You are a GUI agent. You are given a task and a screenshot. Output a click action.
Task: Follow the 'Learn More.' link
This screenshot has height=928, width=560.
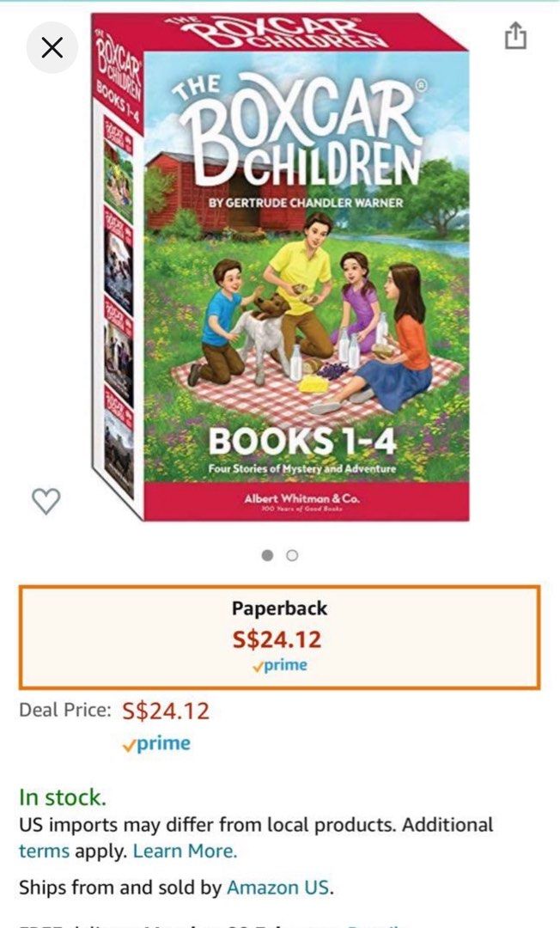tap(185, 851)
